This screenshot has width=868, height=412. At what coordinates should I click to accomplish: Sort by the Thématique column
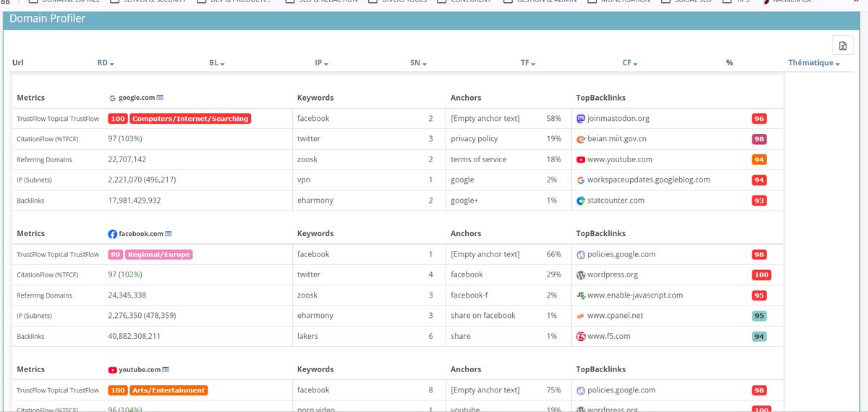tap(814, 63)
